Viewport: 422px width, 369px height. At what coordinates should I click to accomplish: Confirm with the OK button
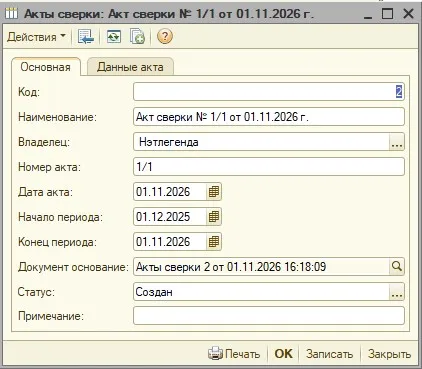[x=283, y=354]
